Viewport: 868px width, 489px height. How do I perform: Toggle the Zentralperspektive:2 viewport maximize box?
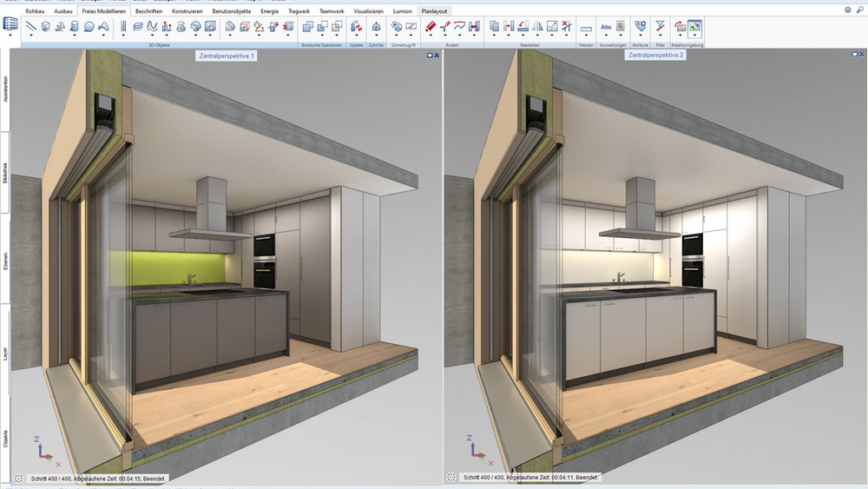(x=855, y=54)
